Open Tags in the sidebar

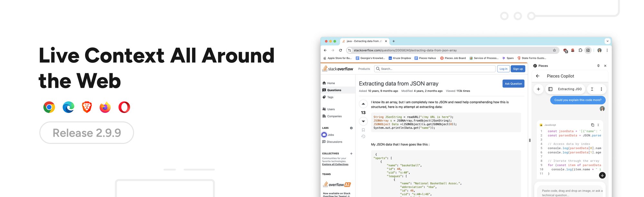(x=328, y=97)
